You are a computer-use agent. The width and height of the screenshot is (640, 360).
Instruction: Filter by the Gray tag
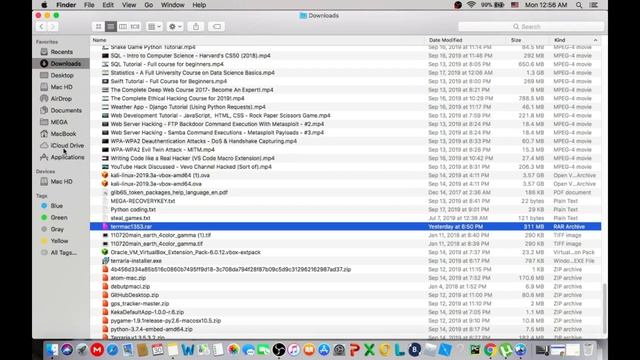coord(57,229)
